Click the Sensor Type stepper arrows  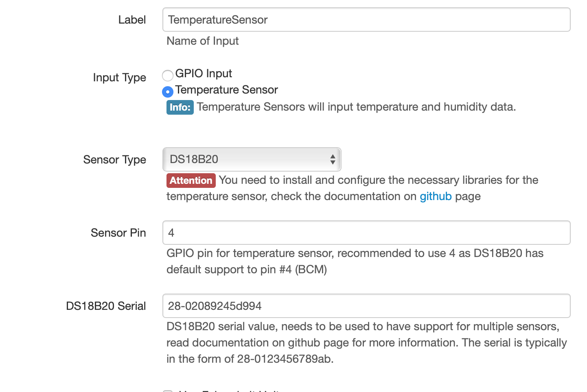(x=332, y=159)
